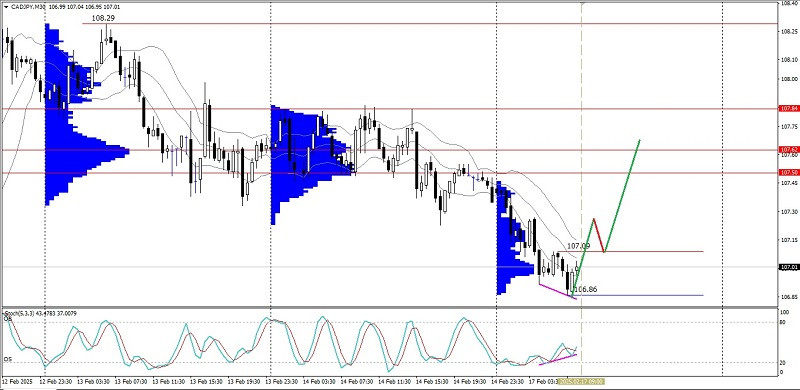Click the 13 Feb 19:30 time label
Screen dimensions: 800x390
243,381
